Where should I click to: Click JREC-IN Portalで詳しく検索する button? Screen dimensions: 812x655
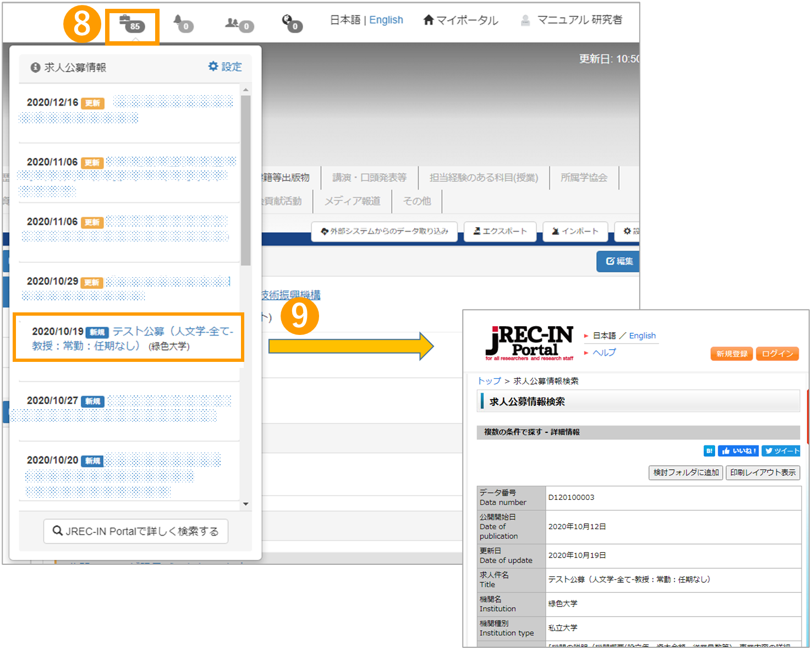pyautogui.click(x=136, y=531)
